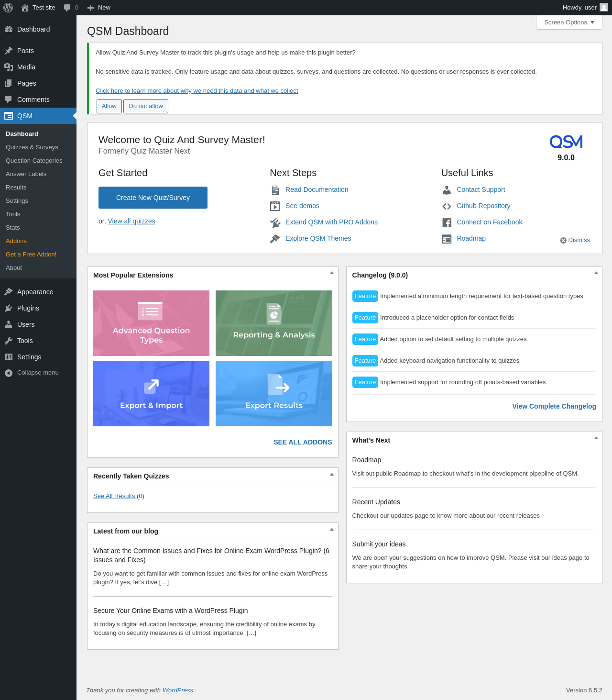Viewport: 612px width, 700px height.
Task: Click the Dashboard gauge icon in sidebar
Action: point(9,29)
